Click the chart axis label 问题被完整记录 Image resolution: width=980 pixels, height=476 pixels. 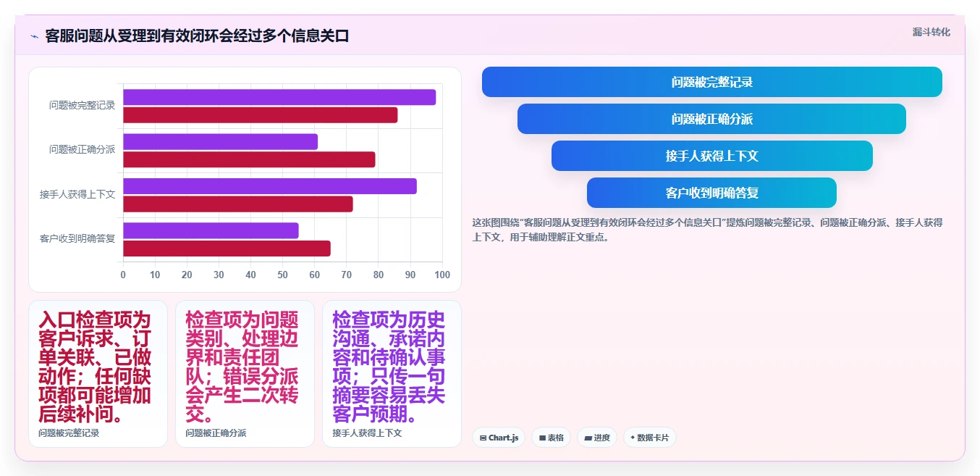click(82, 106)
